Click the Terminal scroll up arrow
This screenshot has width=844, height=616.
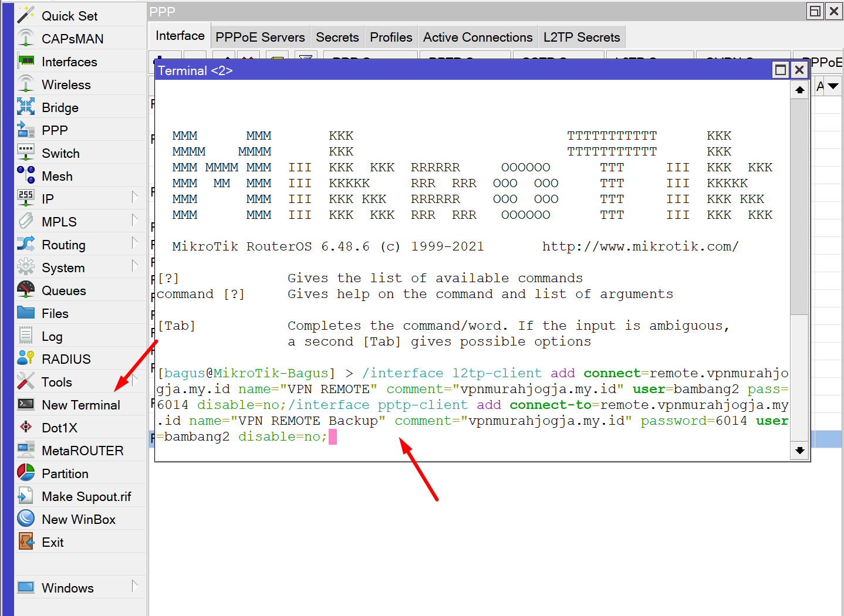(x=799, y=90)
